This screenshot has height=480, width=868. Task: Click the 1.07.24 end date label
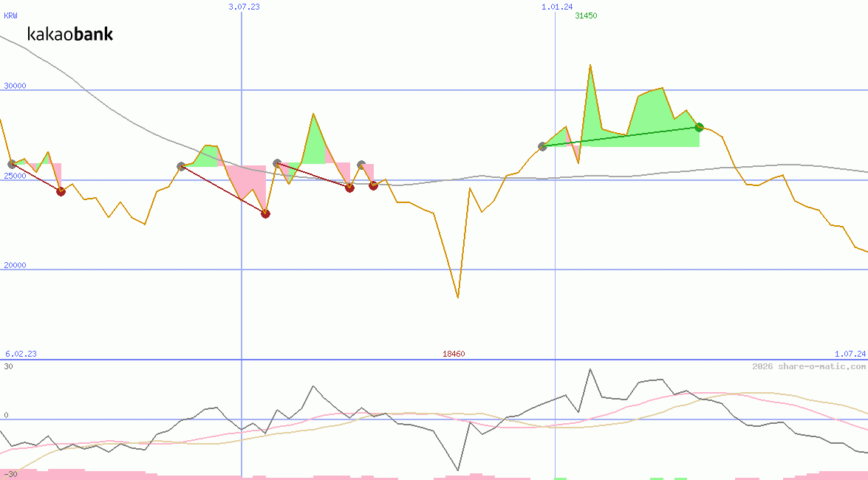click(850, 354)
